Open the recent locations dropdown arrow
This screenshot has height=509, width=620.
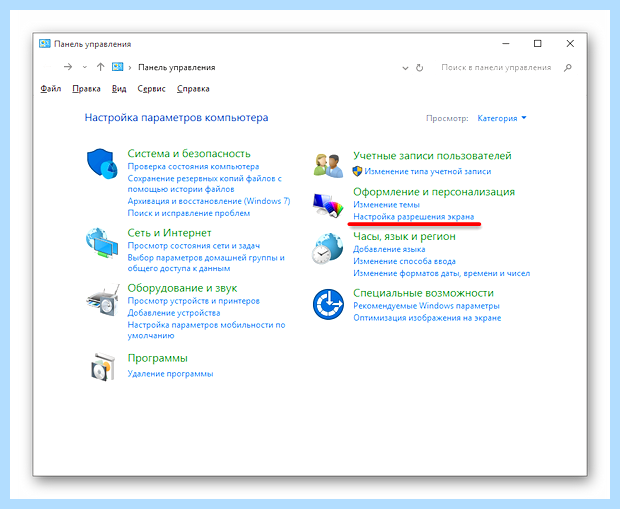coord(85,67)
